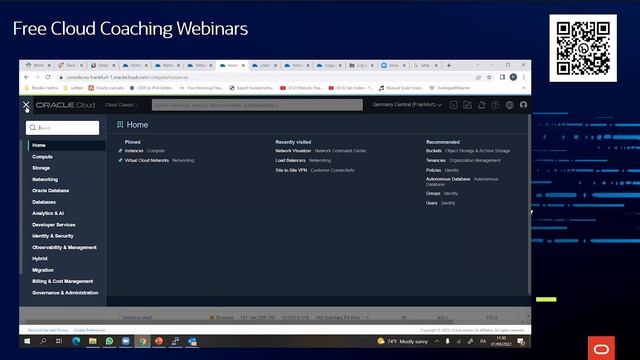Select Governance & Administration in the menu
The image size is (640, 360).
tap(65, 293)
